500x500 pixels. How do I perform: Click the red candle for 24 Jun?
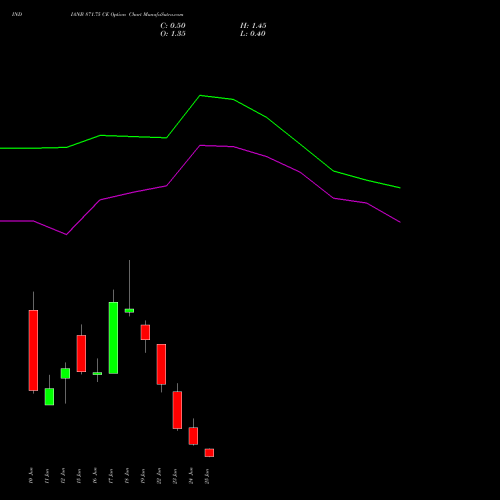[x=193, y=436]
